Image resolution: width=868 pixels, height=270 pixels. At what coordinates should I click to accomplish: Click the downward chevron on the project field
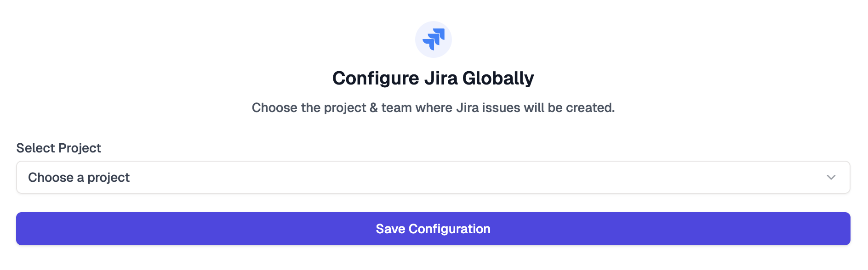(x=831, y=177)
